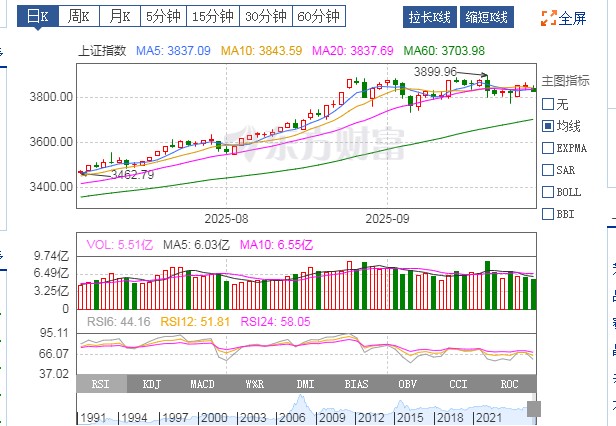Show the 60分钟 chart period
The width and height of the screenshot is (616, 426).
click(x=318, y=17)
